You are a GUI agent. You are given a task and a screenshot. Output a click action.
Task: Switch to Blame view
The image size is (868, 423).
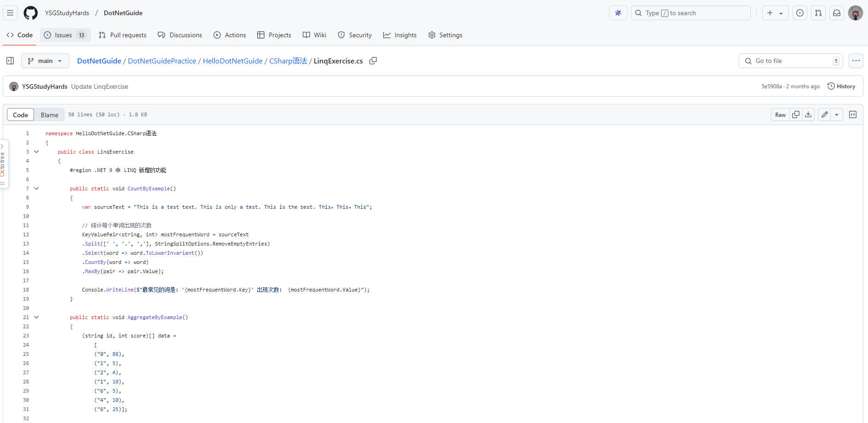point(49,115)
